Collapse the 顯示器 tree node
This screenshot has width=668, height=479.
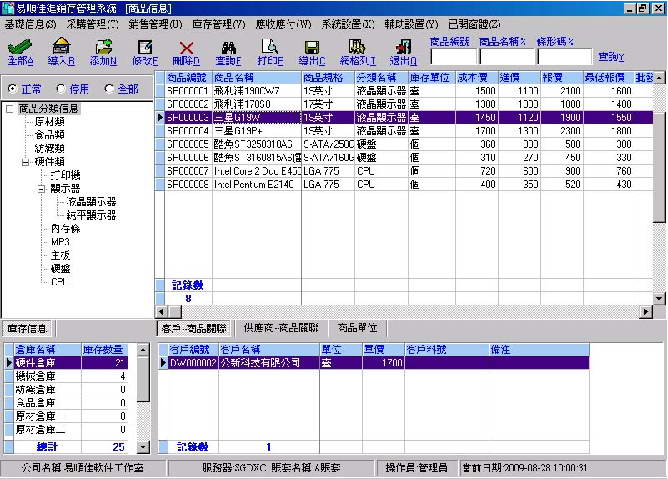pyautogui.click(x=42, y=189)
